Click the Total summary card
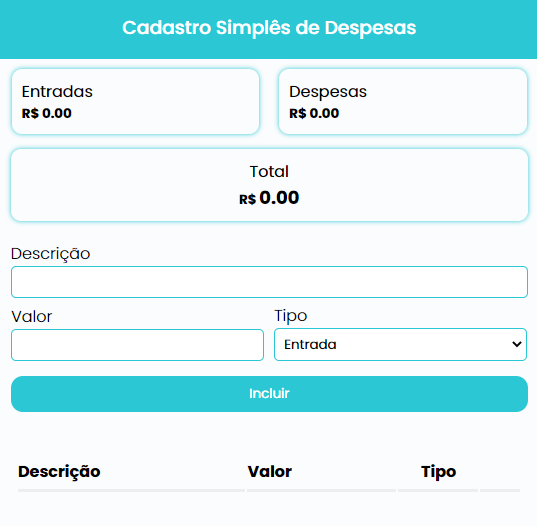Screen dimensions: 537x526 click(269, 185)
